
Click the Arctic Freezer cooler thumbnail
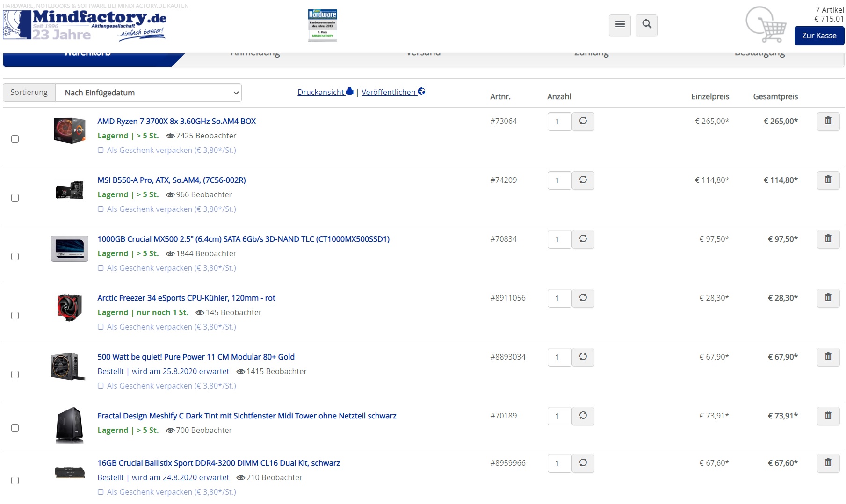pos(70,308)
